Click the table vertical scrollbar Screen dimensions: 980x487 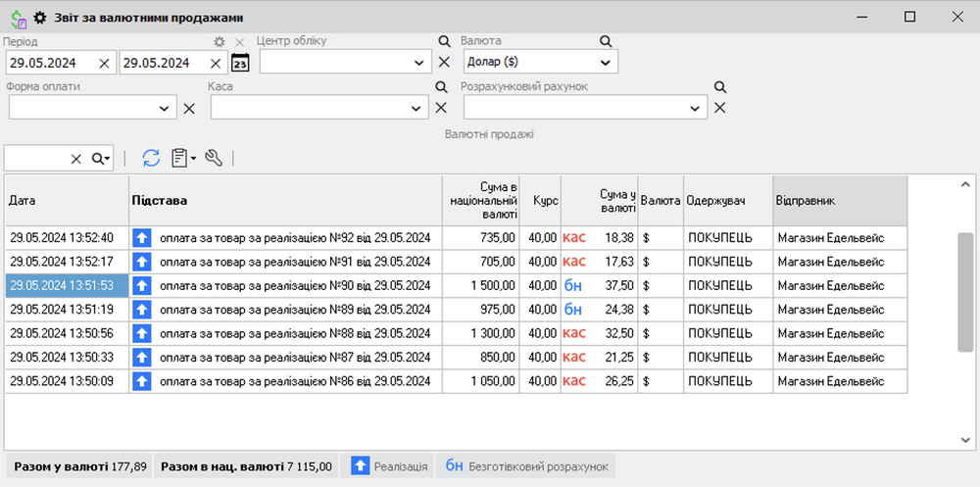pyautogui.click(x=965, y=294)
